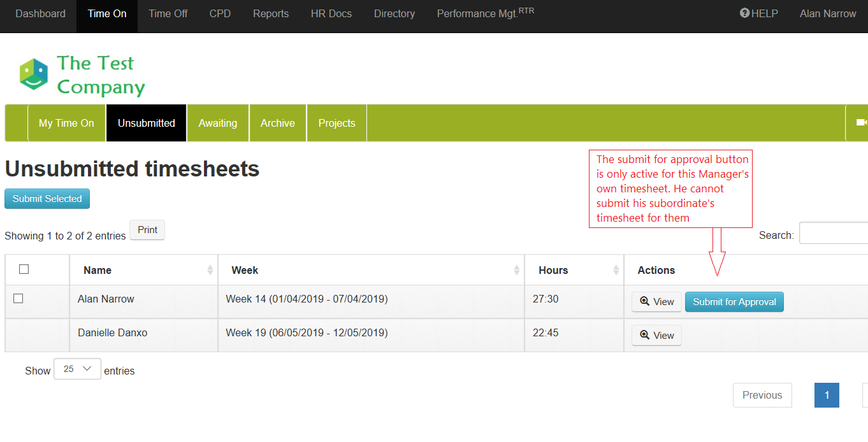Image resolution: width=868 pixels, height=442 pixels.
Task: Sort table by Name column arrows
Action: click(x=210, y=270)
